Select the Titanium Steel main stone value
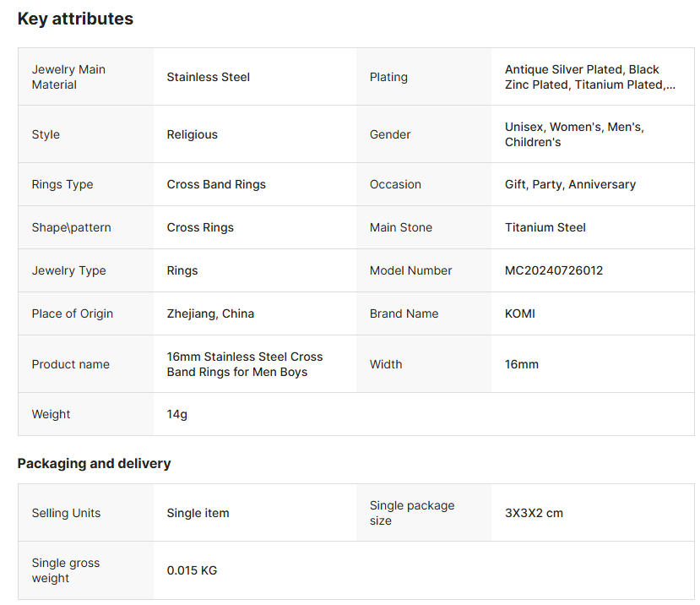The width and height of the screenshot is (700, 605). point(545,227)
